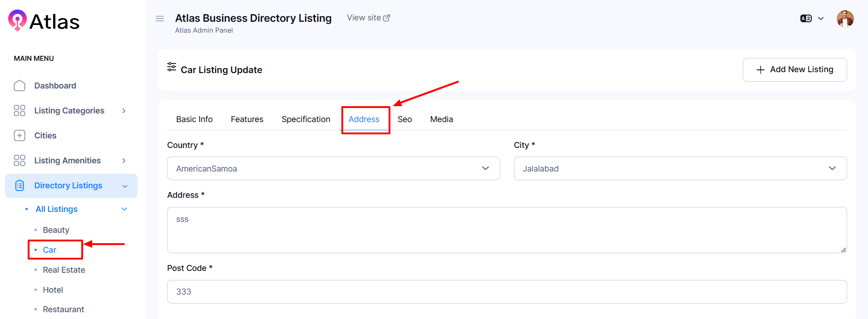Click the Add New Listing button
The width and height of the screenshot is (868, 319).
coord(794,70)
